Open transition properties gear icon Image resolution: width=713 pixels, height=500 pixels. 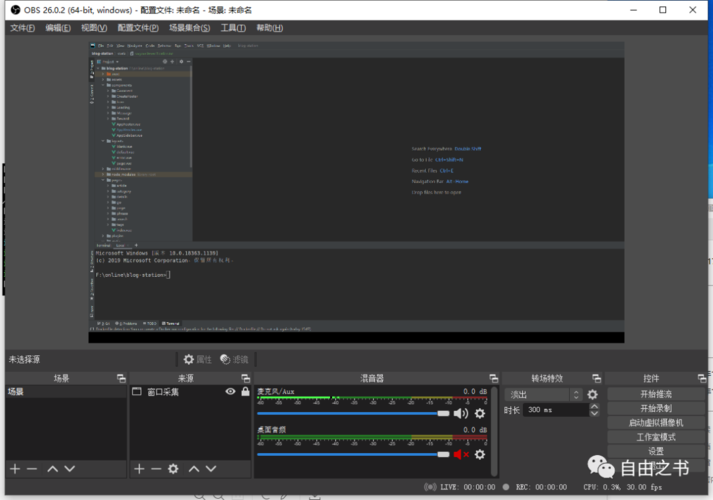pyautogui.click(x=592, y=395)
